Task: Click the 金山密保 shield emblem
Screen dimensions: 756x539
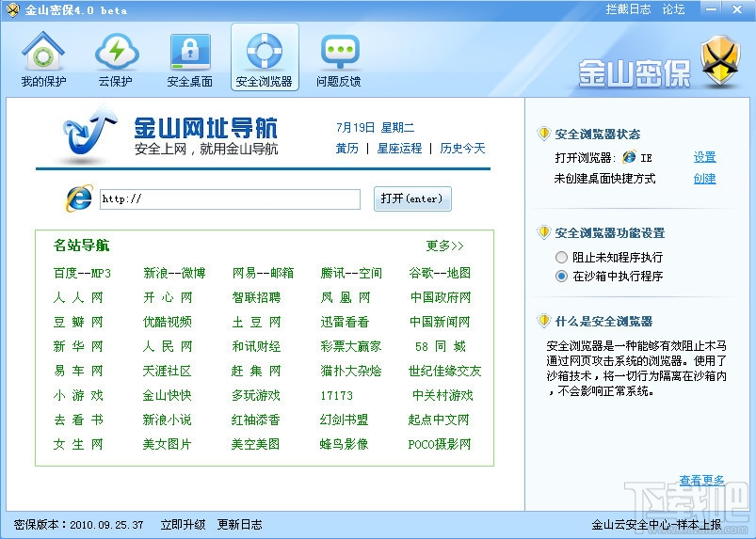Action: (x=720, y=61)
